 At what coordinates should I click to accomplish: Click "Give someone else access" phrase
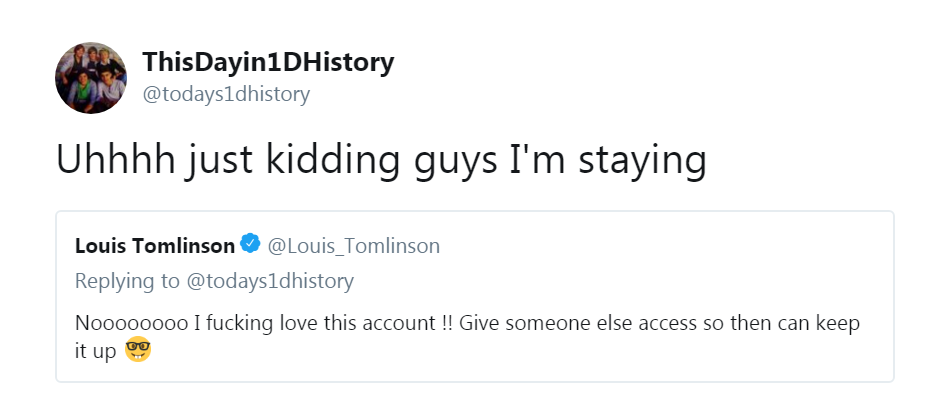(549, 325)
